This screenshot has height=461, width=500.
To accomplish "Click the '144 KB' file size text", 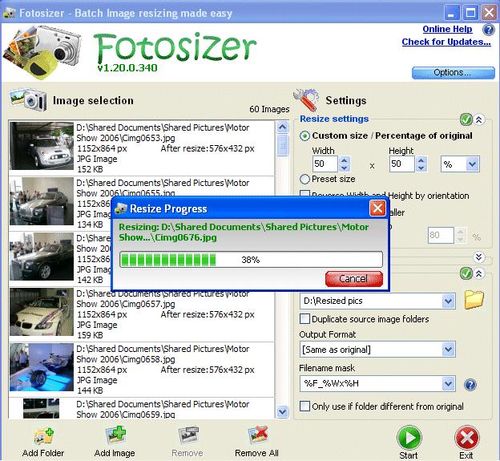I will tap(90, 391).
